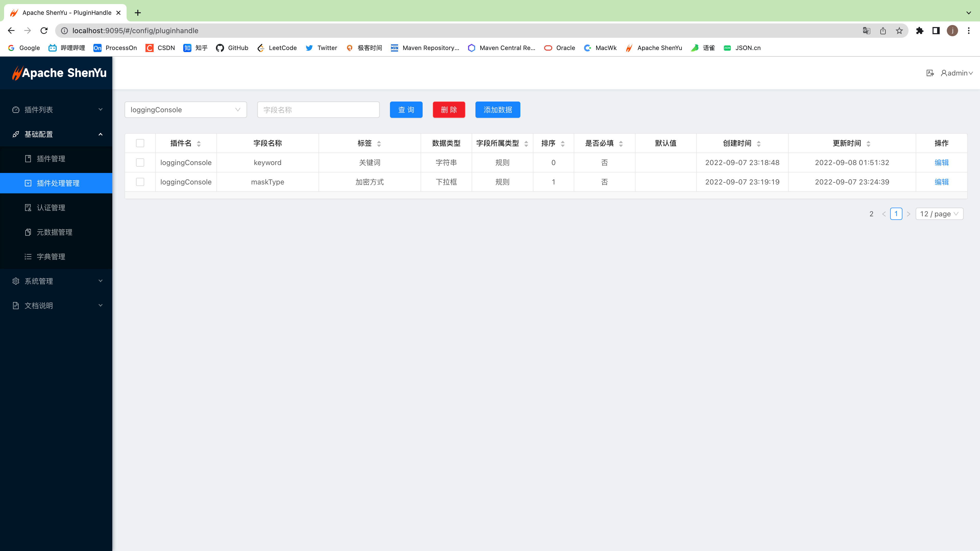Click the language switch icon next to admin

tap(930, 73)
